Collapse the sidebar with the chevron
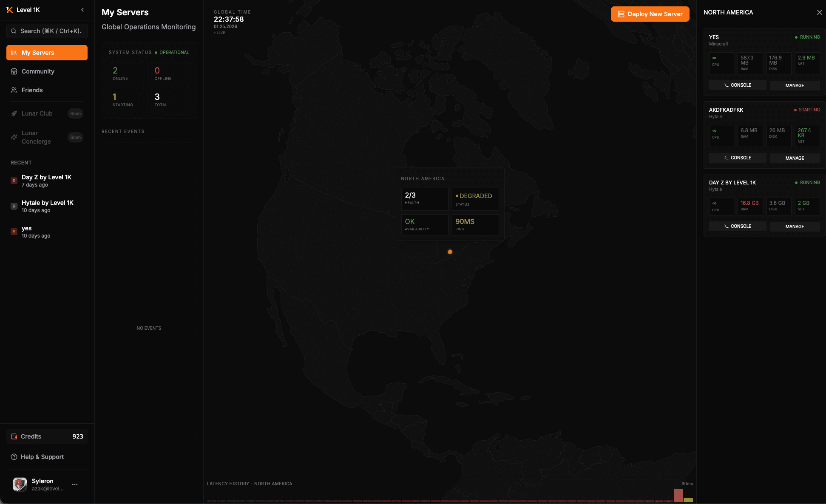The image size is (826, 504). pos(82,9)
